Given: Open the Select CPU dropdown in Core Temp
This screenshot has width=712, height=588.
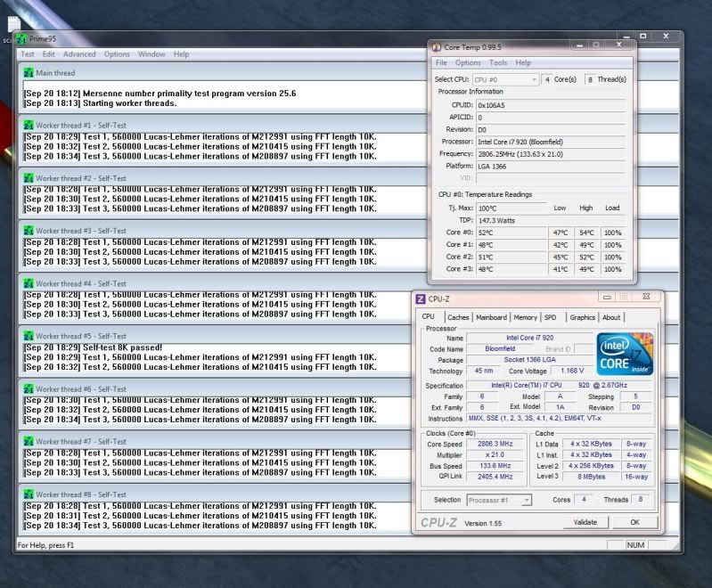Looking at the screenshot, I should (x=505, y=80).
